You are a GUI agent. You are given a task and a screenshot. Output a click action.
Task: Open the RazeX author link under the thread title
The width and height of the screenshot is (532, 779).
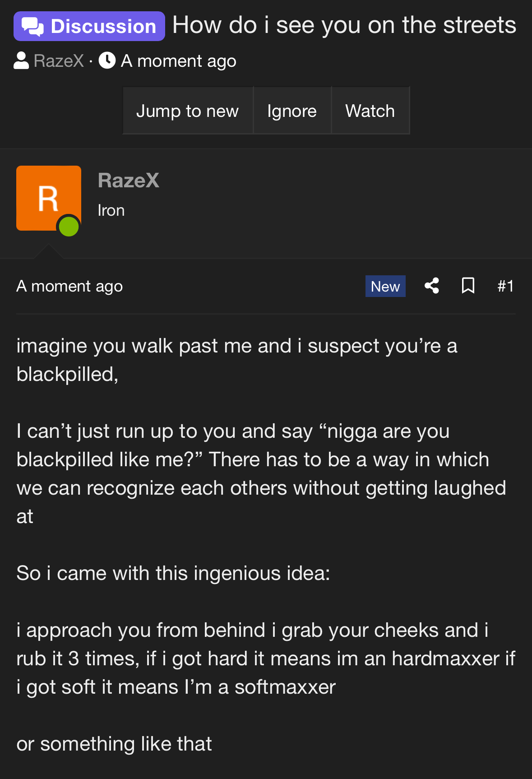click(x=59, y=61)
